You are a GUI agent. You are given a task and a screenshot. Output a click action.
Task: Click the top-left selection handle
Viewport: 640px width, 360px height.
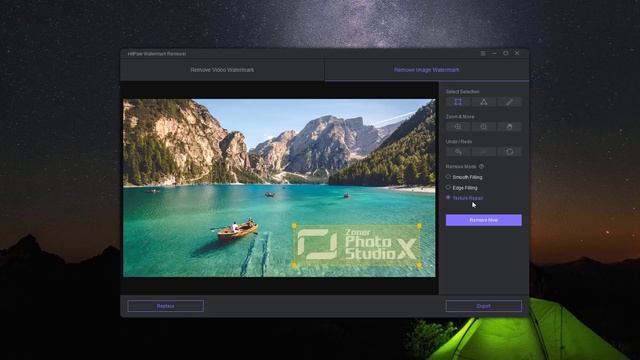tap(294, 226)
